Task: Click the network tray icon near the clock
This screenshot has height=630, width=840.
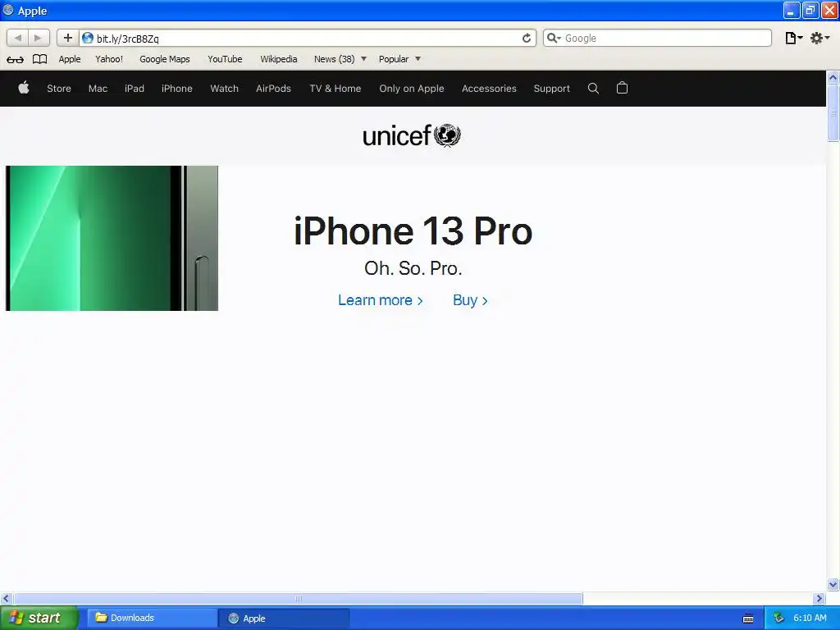Action: (x=778, y=619)
